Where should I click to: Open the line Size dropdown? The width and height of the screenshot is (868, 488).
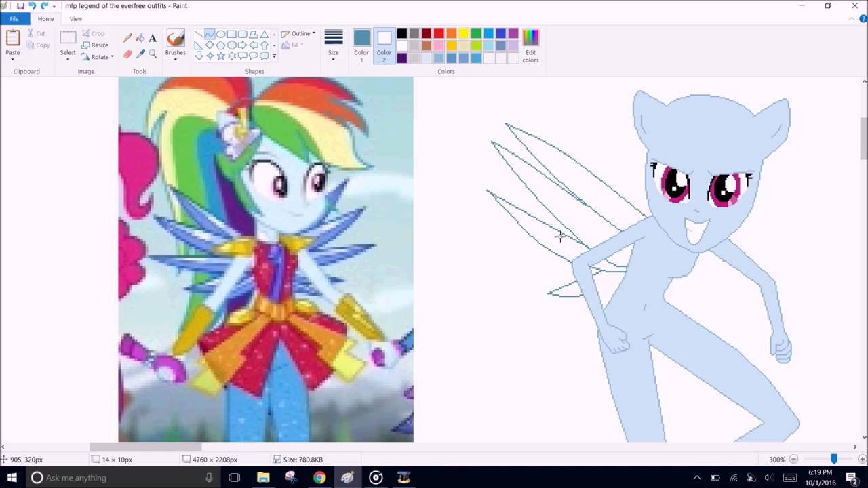(333, 46)
